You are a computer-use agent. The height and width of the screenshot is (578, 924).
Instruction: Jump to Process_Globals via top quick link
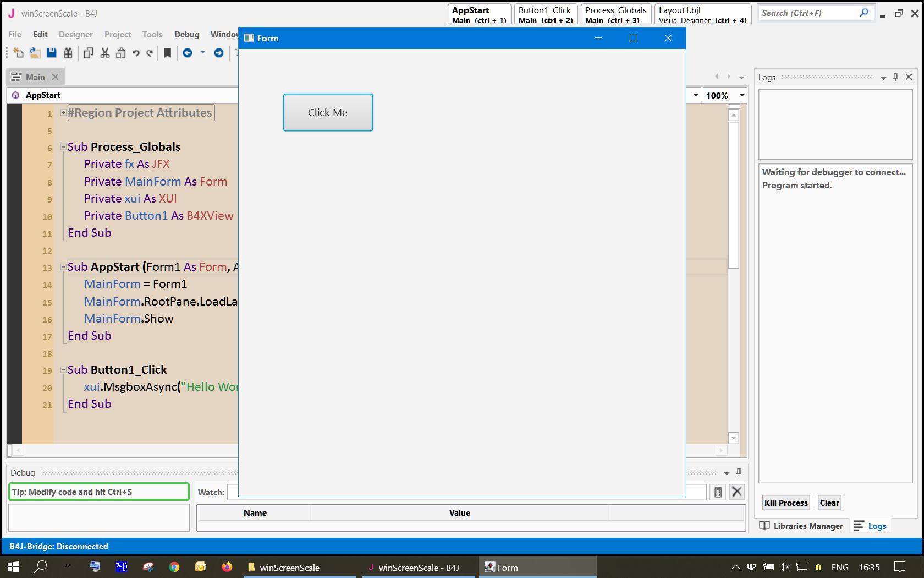click(x=616, y=14)
